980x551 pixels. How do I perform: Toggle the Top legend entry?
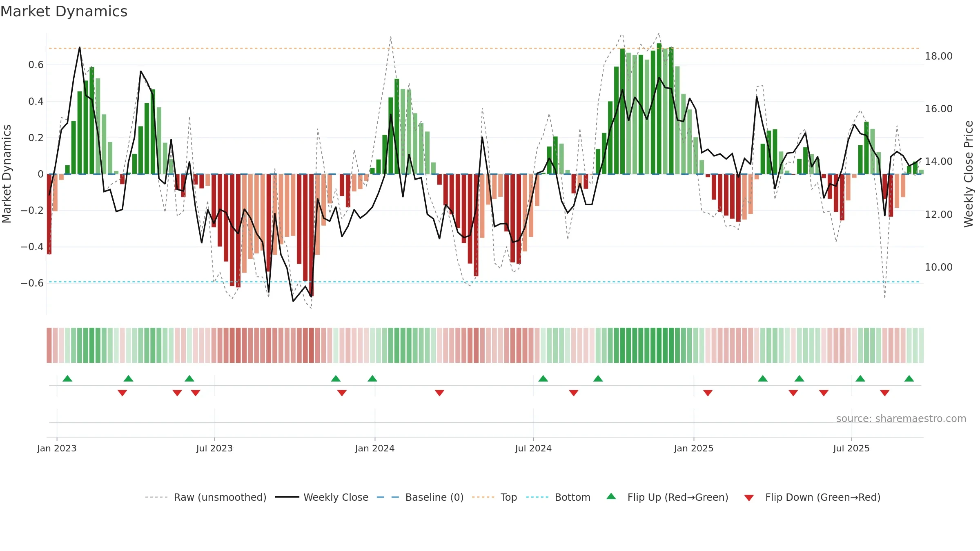pyautogui.click(x=494, y=497)
